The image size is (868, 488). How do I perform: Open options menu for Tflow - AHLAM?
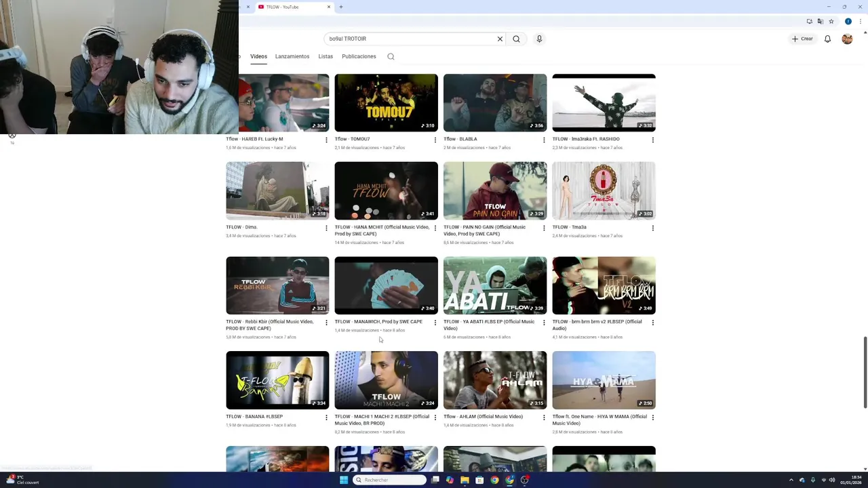tap(544, 418)
